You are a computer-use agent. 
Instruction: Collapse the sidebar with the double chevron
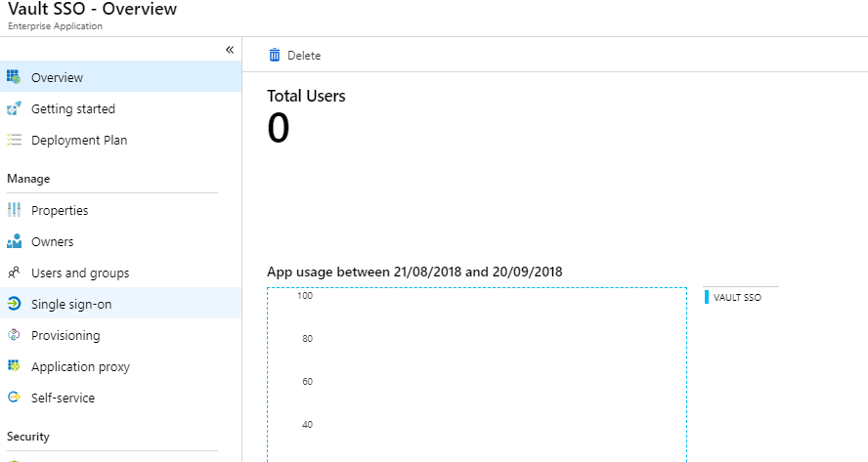click(x=230, y=50)
